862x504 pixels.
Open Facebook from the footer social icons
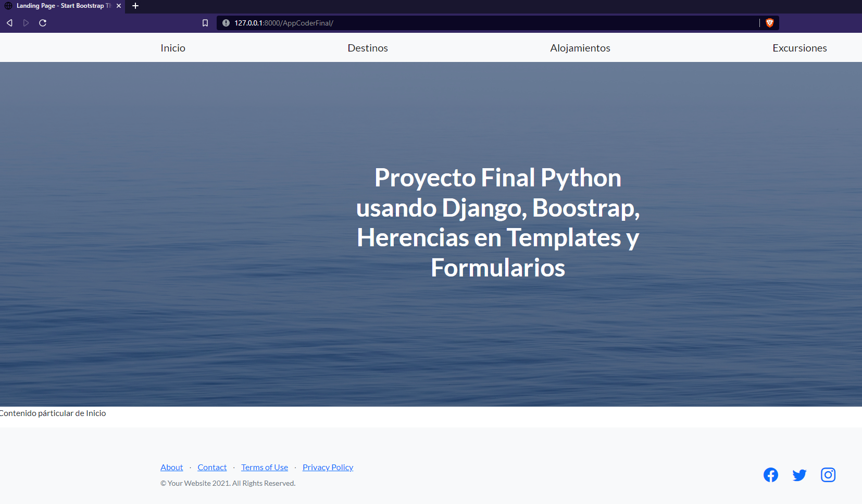click(x=771, y=475)
